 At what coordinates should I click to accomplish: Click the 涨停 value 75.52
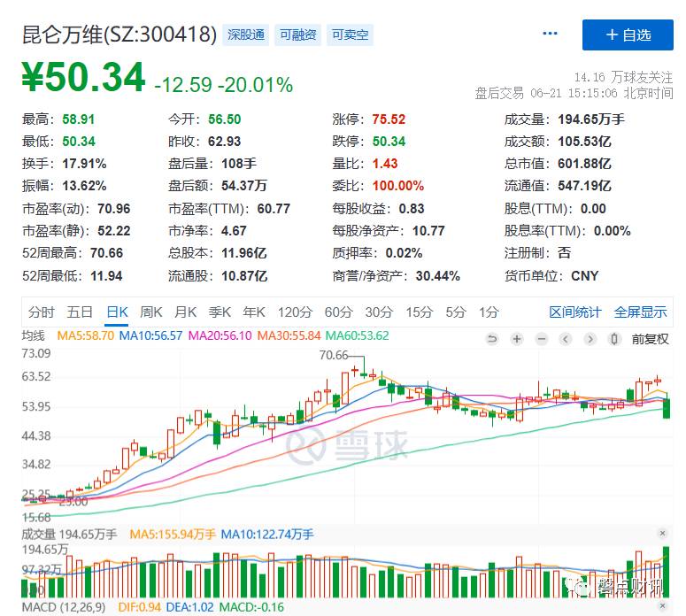click(389, 119)
